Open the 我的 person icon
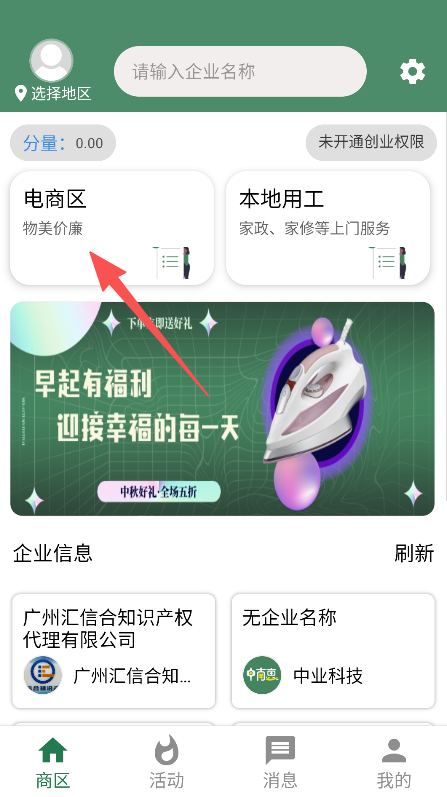 click(394, 751)
